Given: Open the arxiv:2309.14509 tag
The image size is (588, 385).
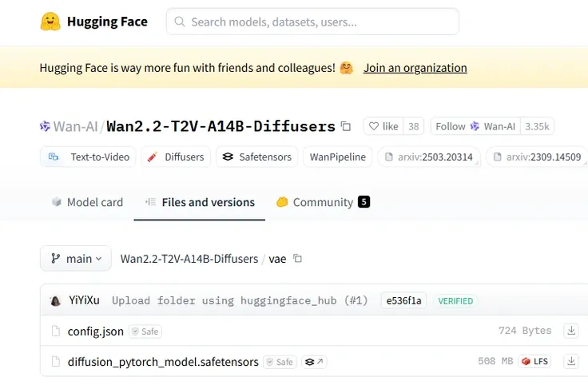Looking at the screenshot, I should pyautogui.click(x=538, y=157).
